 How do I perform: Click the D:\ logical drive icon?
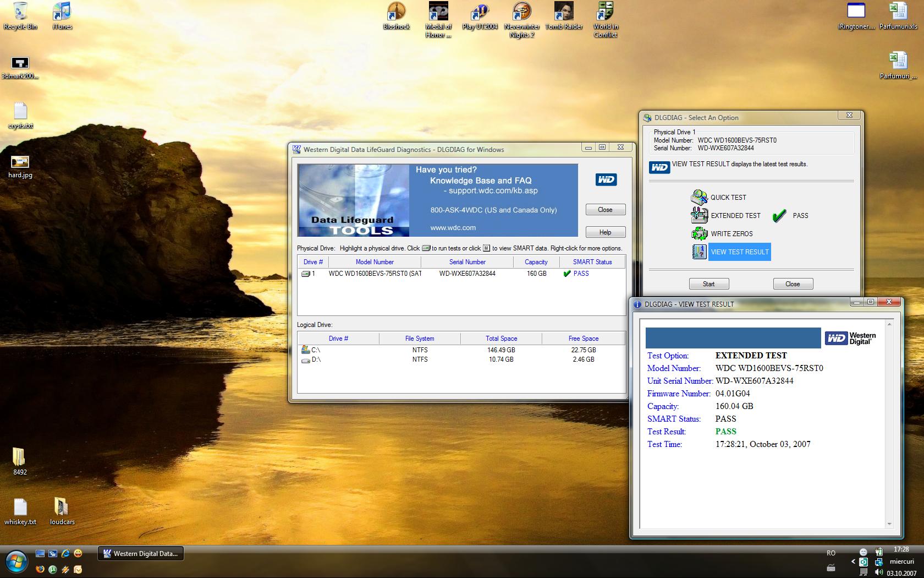[x=306, y=359]
